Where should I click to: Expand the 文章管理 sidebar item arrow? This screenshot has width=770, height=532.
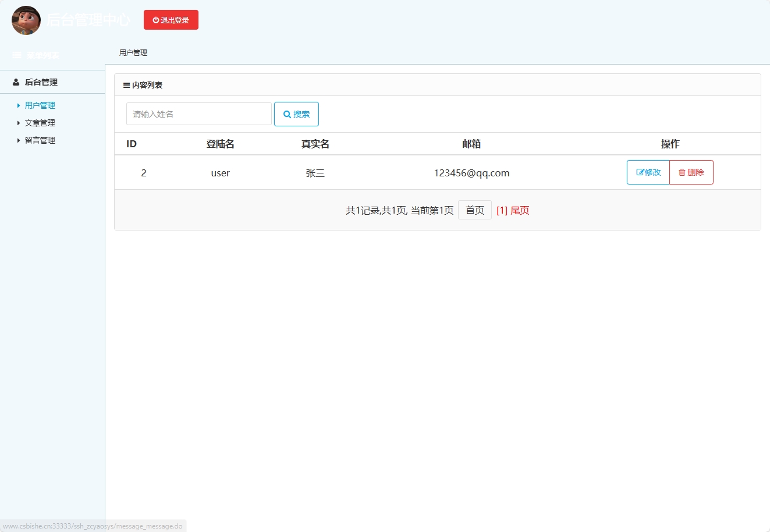(x=17, y=123)
